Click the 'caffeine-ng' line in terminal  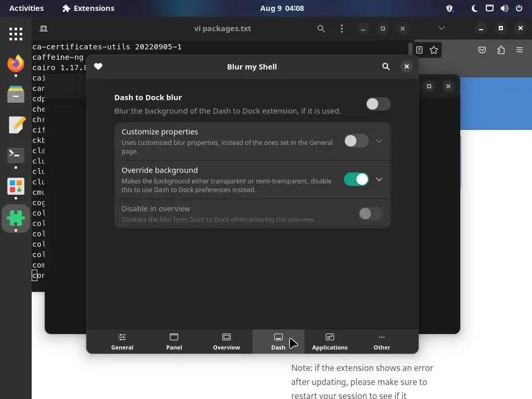tap(58, 57)
